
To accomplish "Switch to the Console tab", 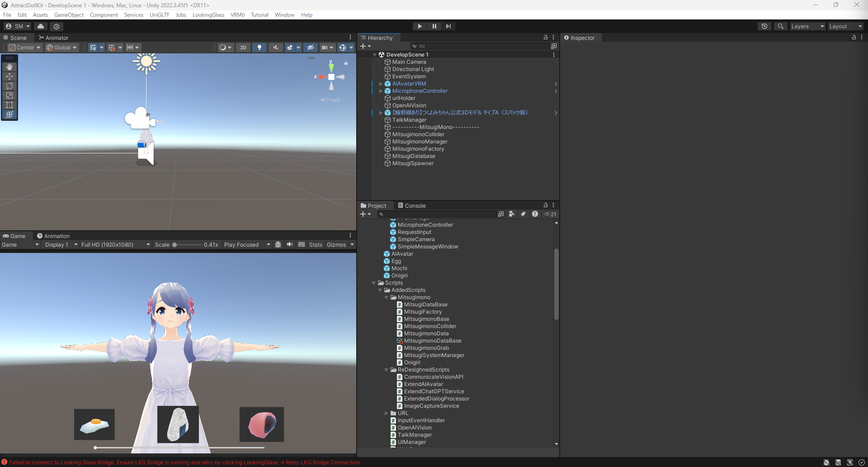I will click(412, 205).
